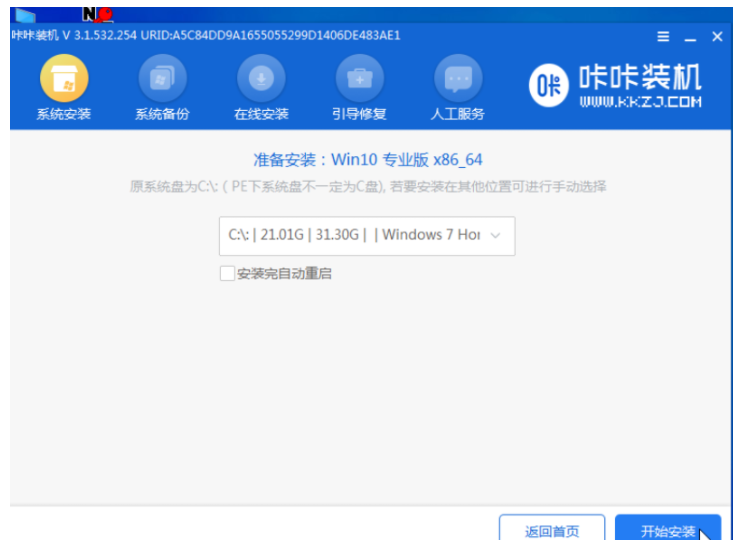Screen dimensions: 742x546
Task: Select the 在线安装 online install icon
Action: click(261, 79)
